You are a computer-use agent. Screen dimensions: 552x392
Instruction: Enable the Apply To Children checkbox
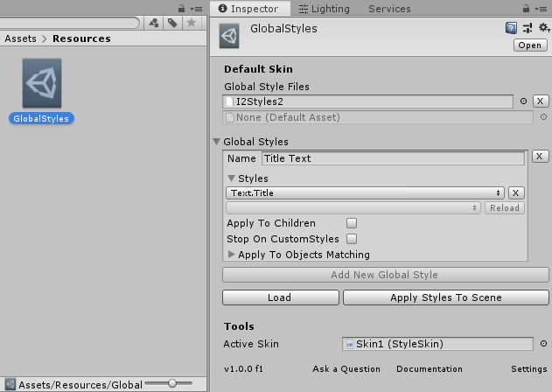click(x=352, y=223)
